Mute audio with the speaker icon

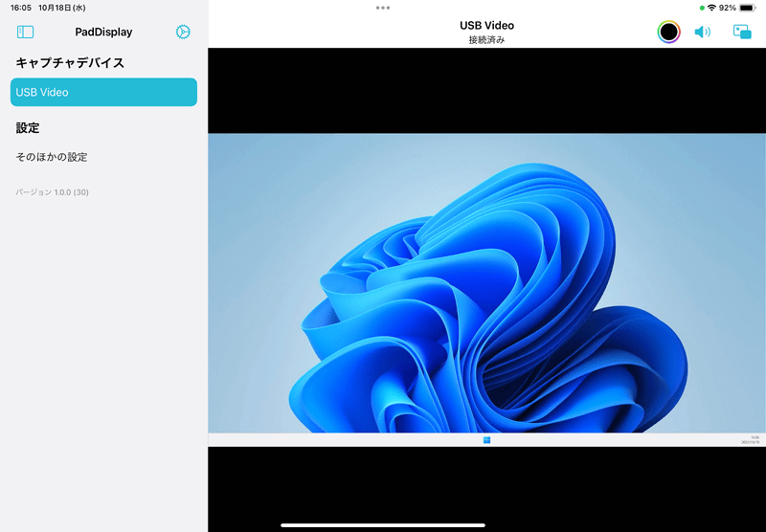tap(702, 32)
